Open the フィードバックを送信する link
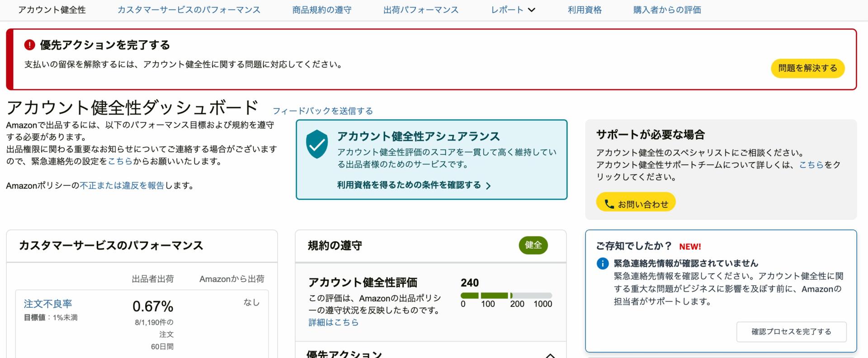 tap(322, 111)
